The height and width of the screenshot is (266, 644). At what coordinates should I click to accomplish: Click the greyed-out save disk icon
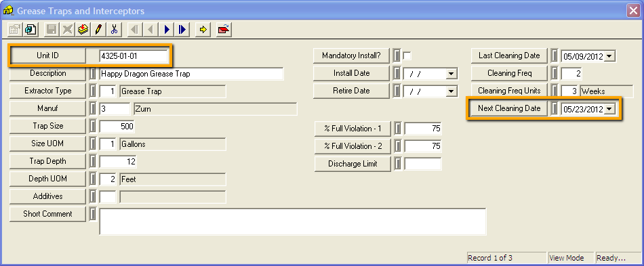pyautogui.click(x=52, y=30)
